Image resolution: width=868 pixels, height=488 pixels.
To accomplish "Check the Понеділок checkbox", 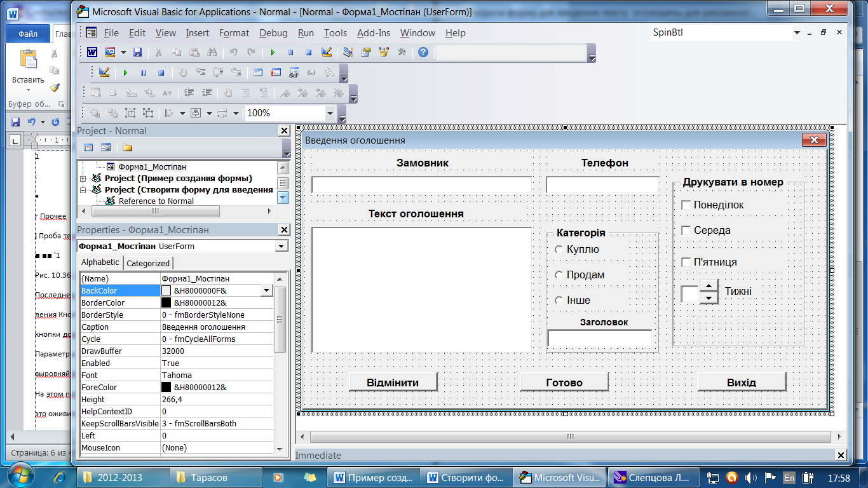I will pyautogui.click(x=686, y=205).
